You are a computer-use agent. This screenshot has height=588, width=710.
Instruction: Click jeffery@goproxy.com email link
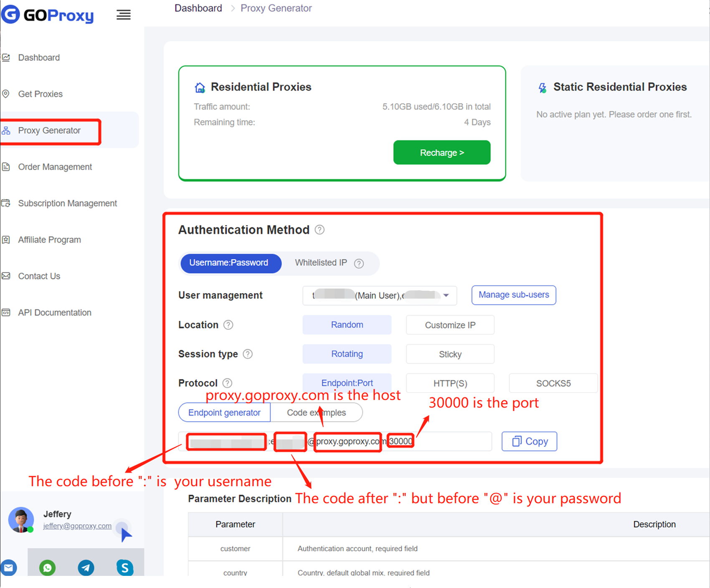pyautogui.click(x=77, y=526)
